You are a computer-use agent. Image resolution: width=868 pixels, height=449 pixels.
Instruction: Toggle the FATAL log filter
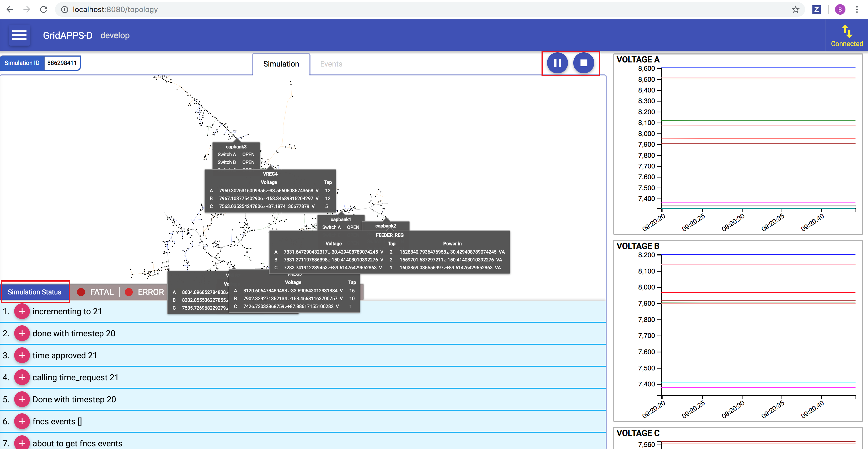[95, 292]
